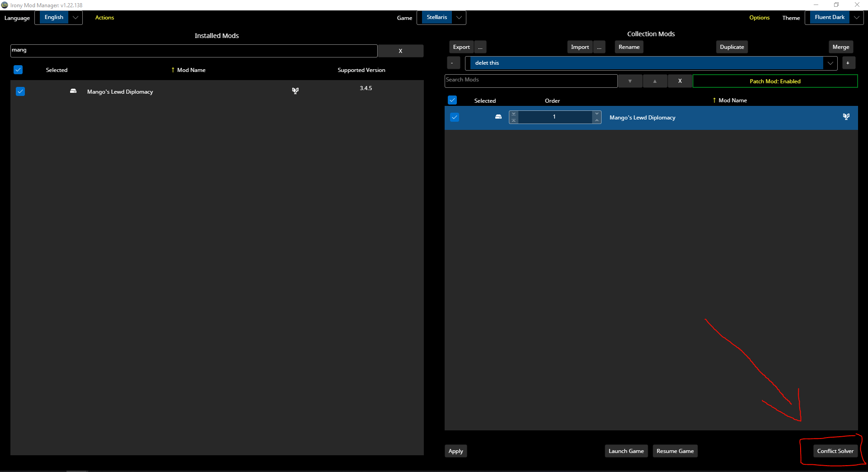
Task: Click Resume Game
Action: 675,451
